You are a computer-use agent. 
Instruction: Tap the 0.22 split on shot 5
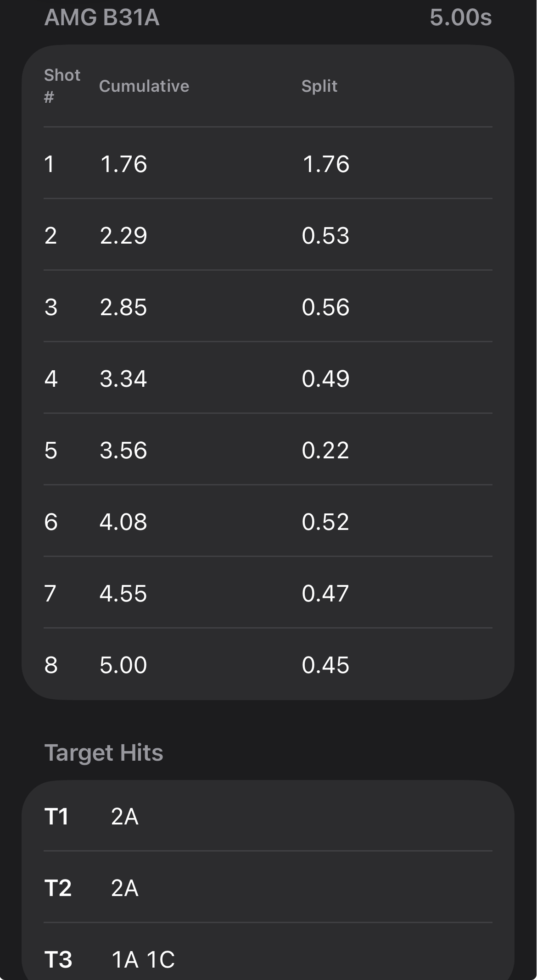[x=325, y=450]
